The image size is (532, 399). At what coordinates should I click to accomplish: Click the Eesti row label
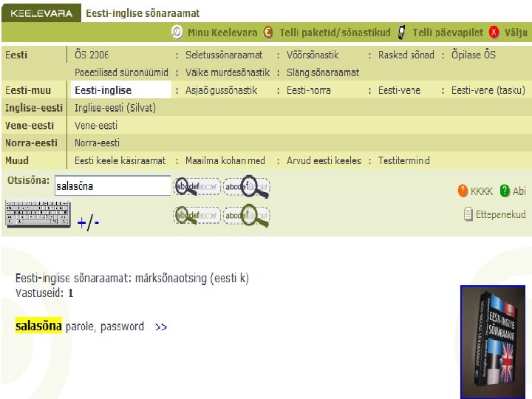(16, 55)
